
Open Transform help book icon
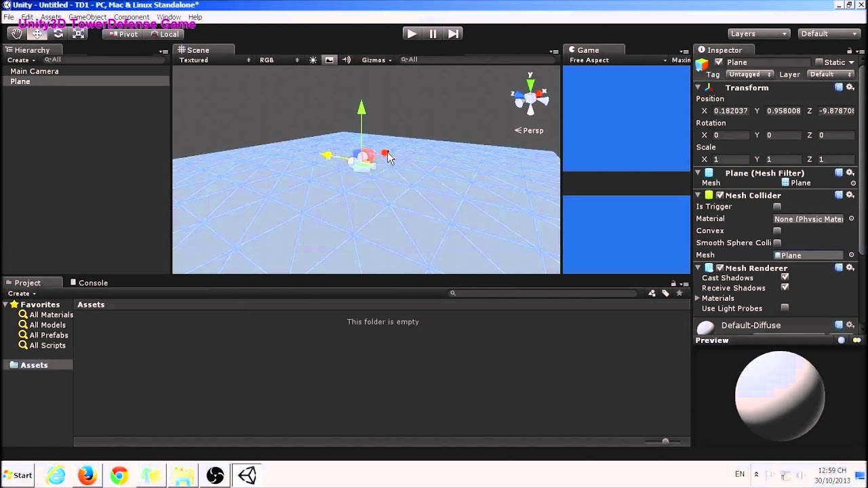pyautogui.click(x=839, y=87)
